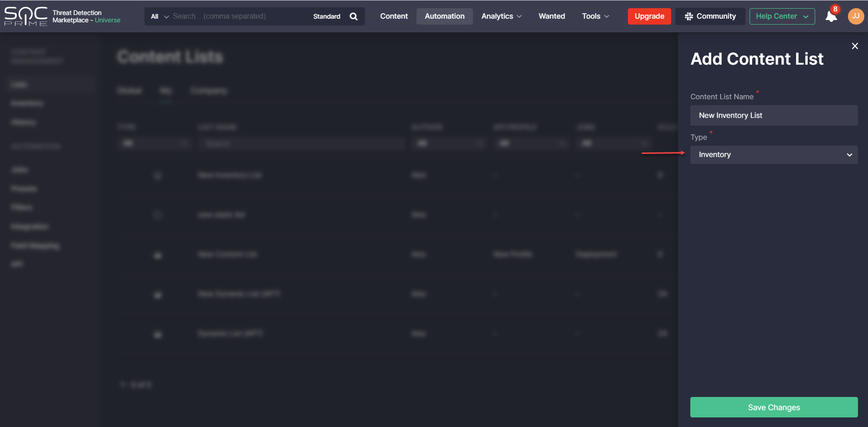The width and height of the screenshot is (868, 427).
Task: Open the JJ user avatar menu
Action: pos(855,16)
